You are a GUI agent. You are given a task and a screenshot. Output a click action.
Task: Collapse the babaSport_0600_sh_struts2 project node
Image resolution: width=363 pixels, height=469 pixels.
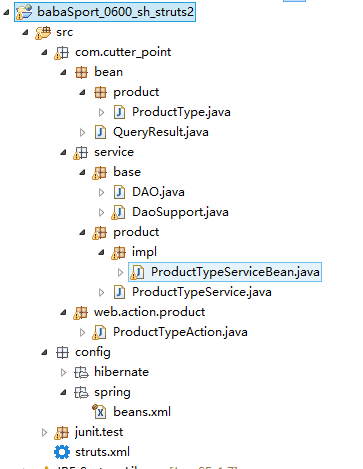point(6,12)
